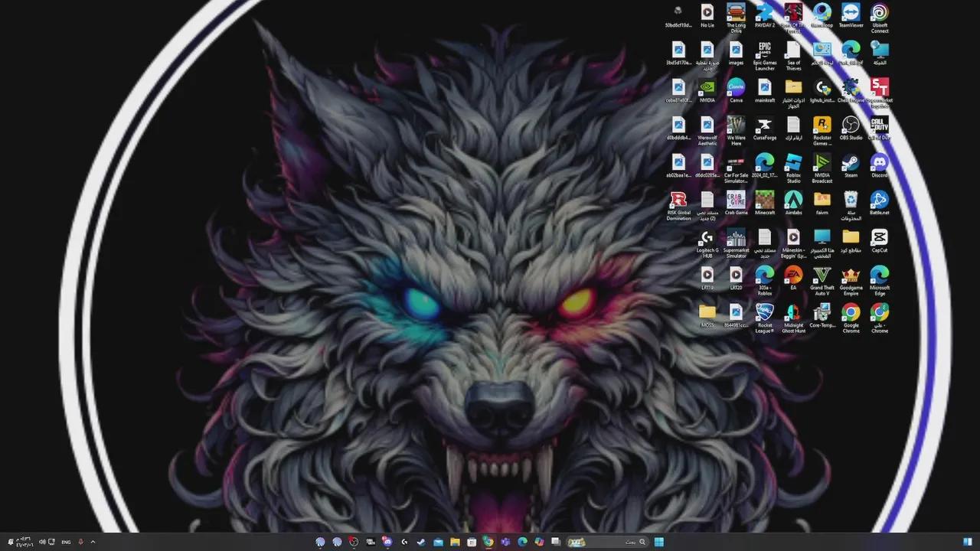The image size is (980, 551).
Task: Open The Long Drive game shortcut
Action: click(x=736, y=17)
